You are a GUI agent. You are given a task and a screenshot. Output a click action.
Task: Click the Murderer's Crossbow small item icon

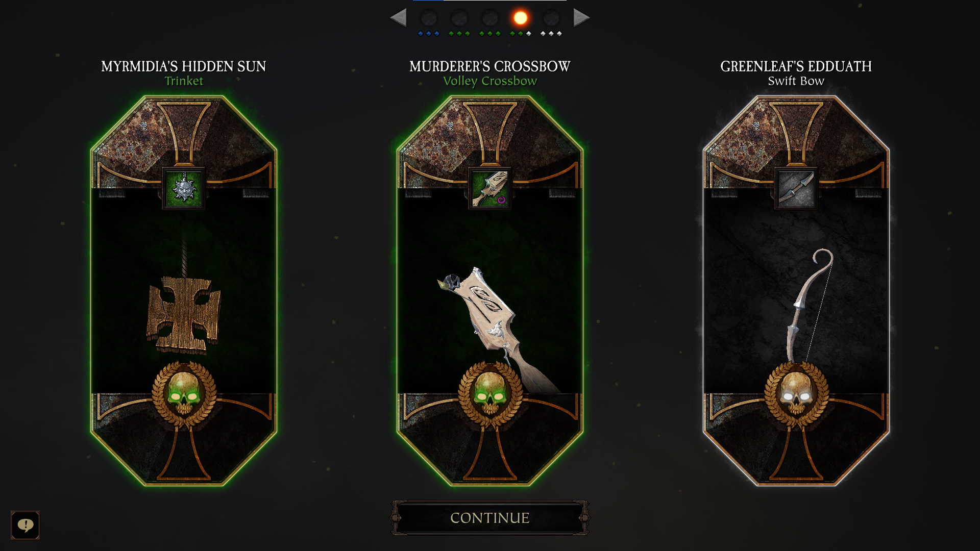(490, 188)
